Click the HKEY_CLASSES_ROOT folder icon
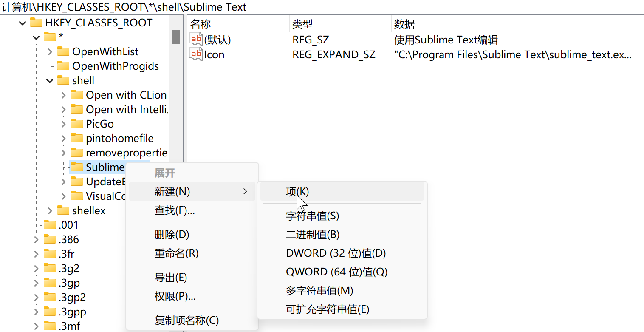The image size is (644, 332). (36, 23)
